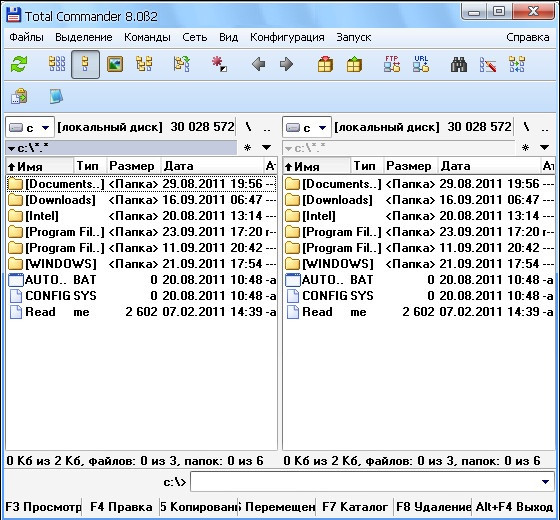Viewport: 560px width, 520px height.
Task: Sort left panel by Размер column
Action: [x=134, y=166]
